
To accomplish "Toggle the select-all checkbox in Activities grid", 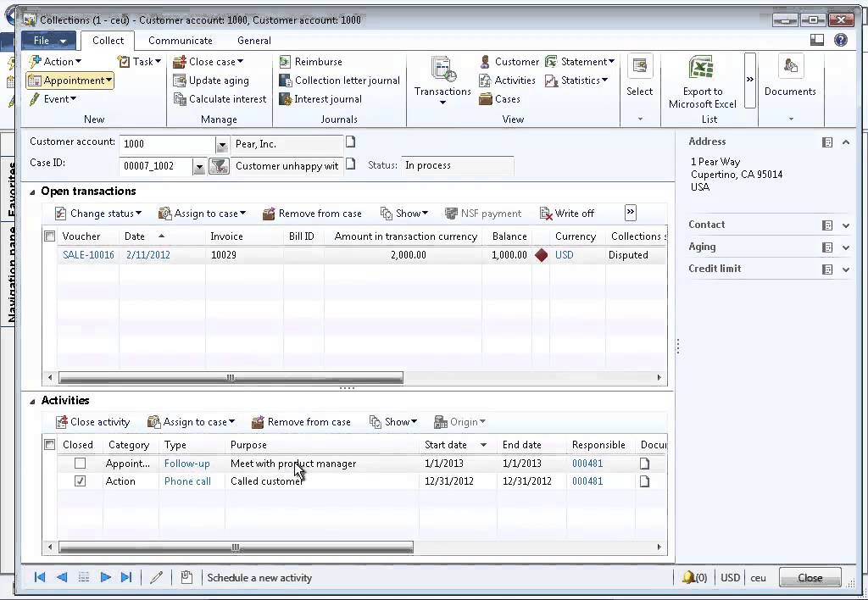I will (x=50, y=444).
